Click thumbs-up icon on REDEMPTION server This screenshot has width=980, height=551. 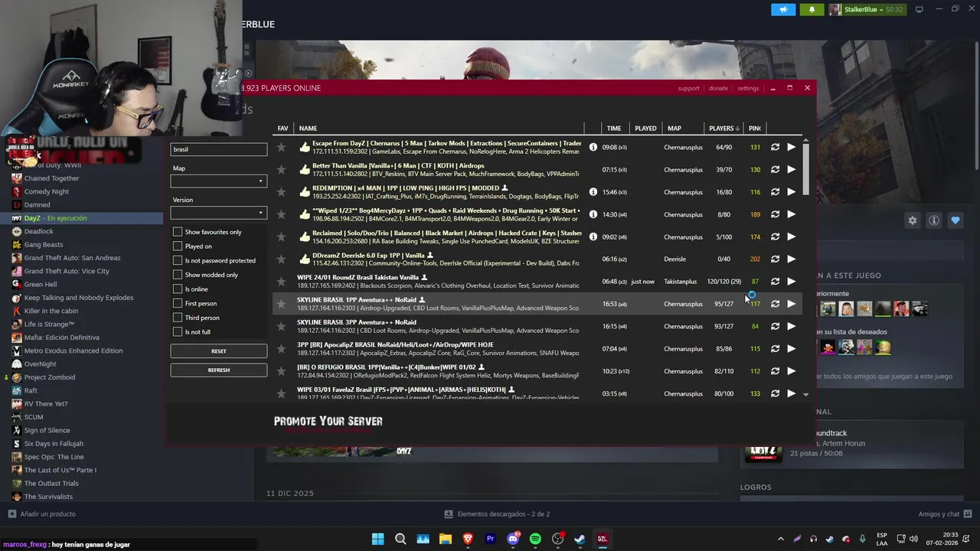pyautogui.click(x=305, y=191)
